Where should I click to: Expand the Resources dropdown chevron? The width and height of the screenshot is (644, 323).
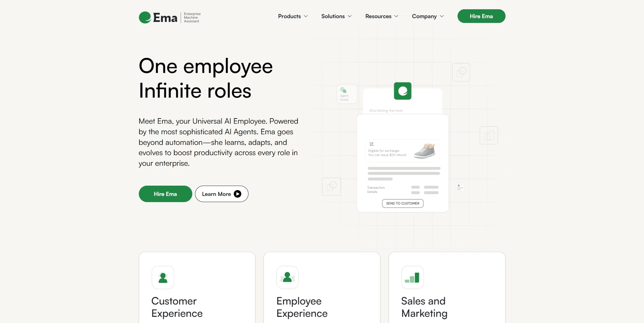[x=396, y=16]
